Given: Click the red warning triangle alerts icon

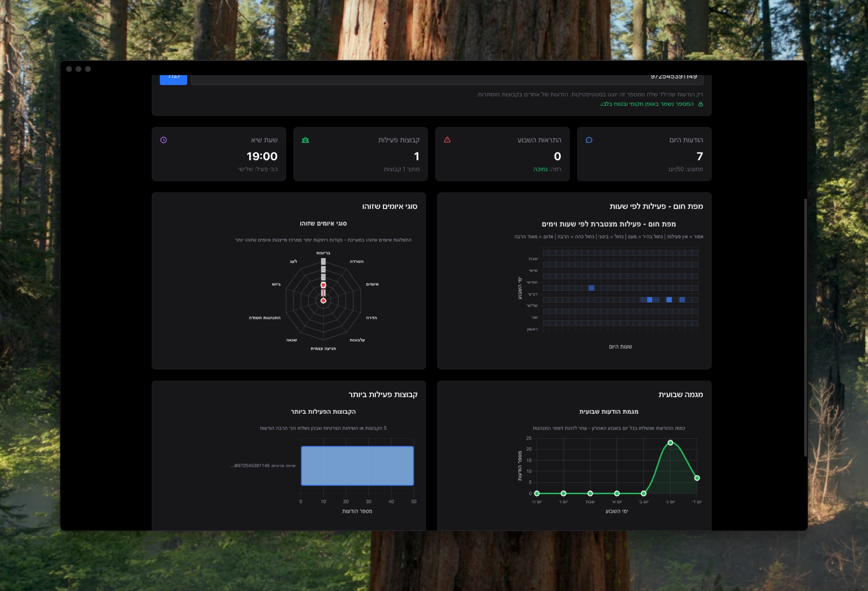Looking at the screenshot, I should 447,140.
